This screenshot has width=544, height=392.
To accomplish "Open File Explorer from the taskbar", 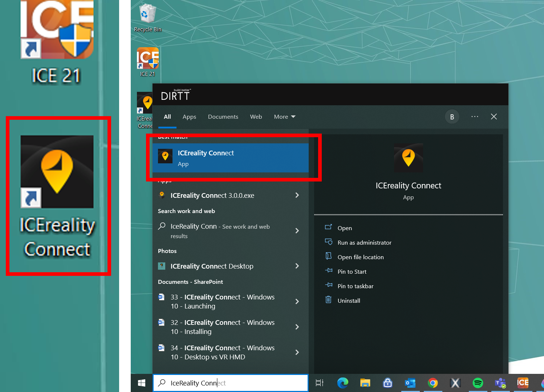I will [x=365, y=383].
